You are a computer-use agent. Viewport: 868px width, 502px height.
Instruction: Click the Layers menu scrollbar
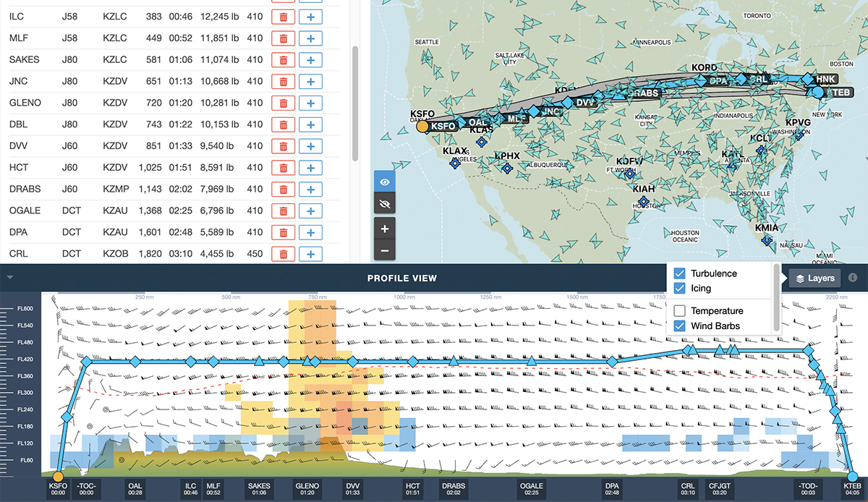click(777, 297)
